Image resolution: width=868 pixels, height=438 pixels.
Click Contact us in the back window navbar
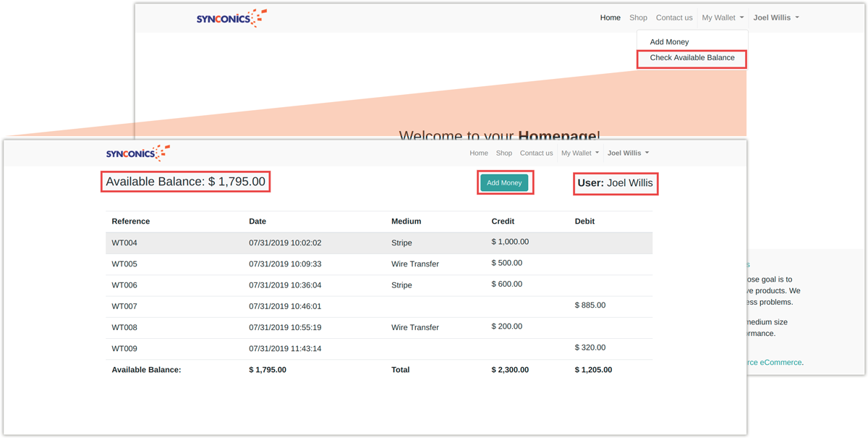pos(673,18)
